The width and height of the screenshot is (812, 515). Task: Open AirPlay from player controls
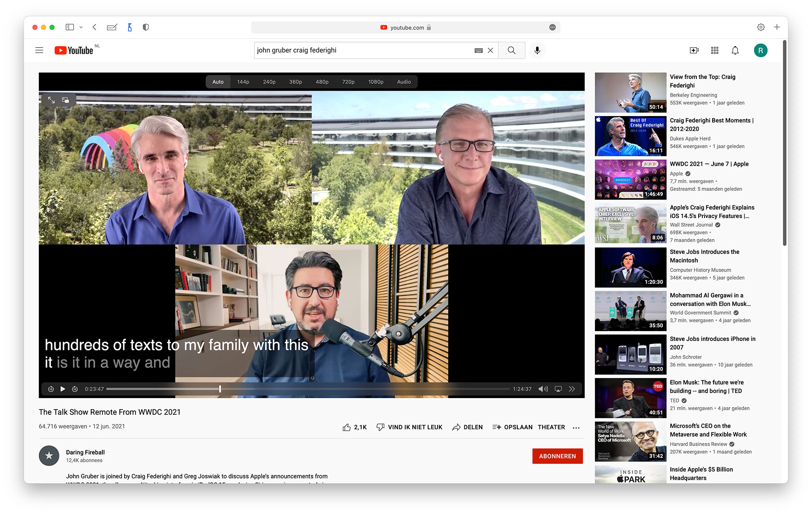click(x=558, y=389)
